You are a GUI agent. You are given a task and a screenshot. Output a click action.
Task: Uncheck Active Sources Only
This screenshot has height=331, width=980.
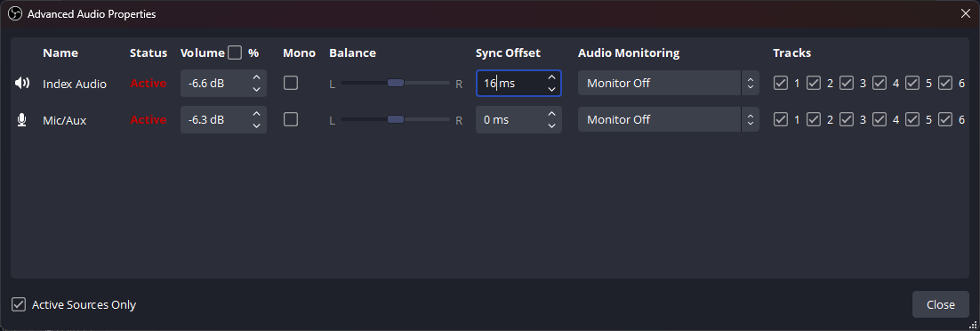19,304
